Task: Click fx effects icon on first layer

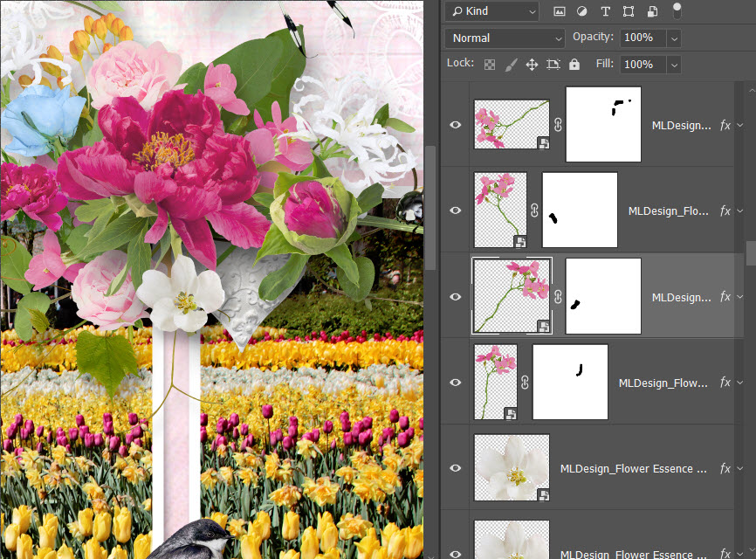Action: [725, 126]
